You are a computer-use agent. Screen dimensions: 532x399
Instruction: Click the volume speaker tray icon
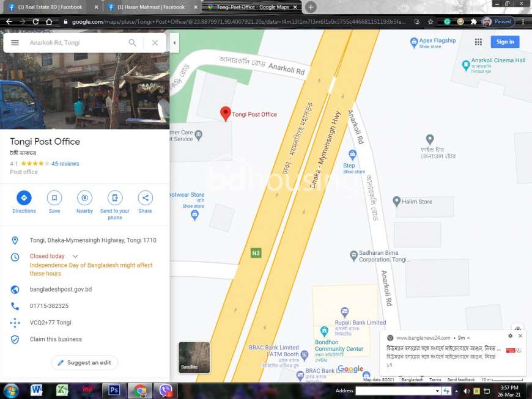pyautogui.click(x=467, y=391)
